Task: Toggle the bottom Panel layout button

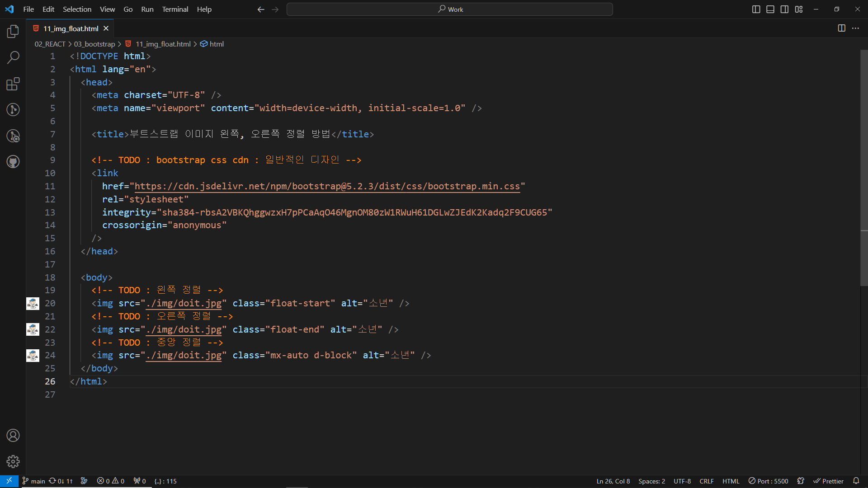Action: tap(770, 9)
